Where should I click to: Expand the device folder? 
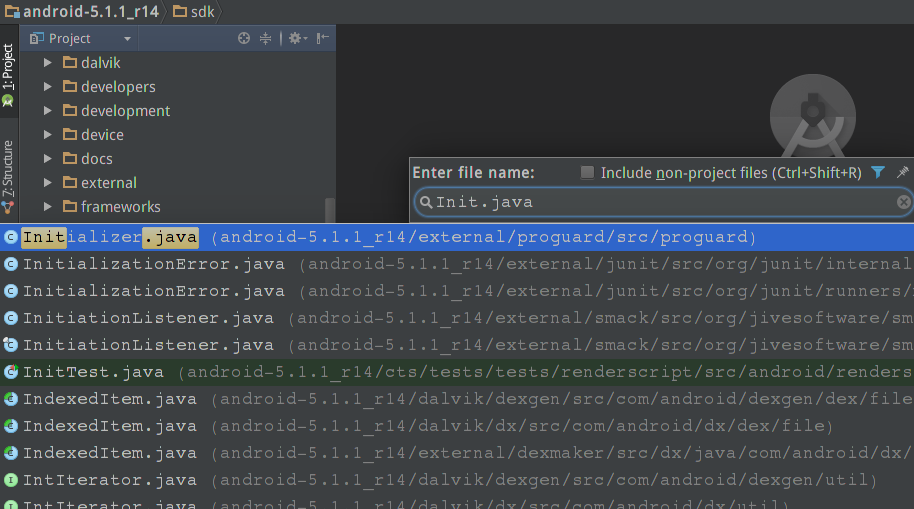click(48, 134)
